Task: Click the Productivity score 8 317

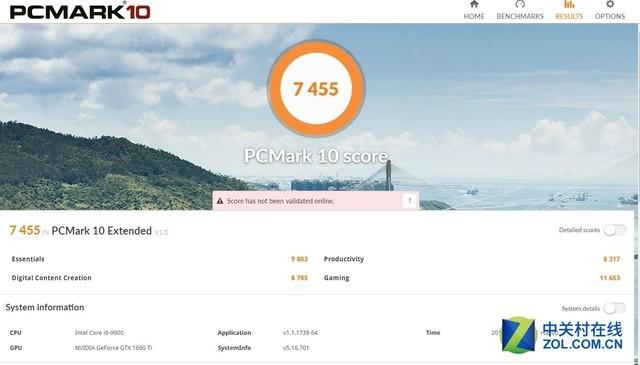Action: click(611, 259)
